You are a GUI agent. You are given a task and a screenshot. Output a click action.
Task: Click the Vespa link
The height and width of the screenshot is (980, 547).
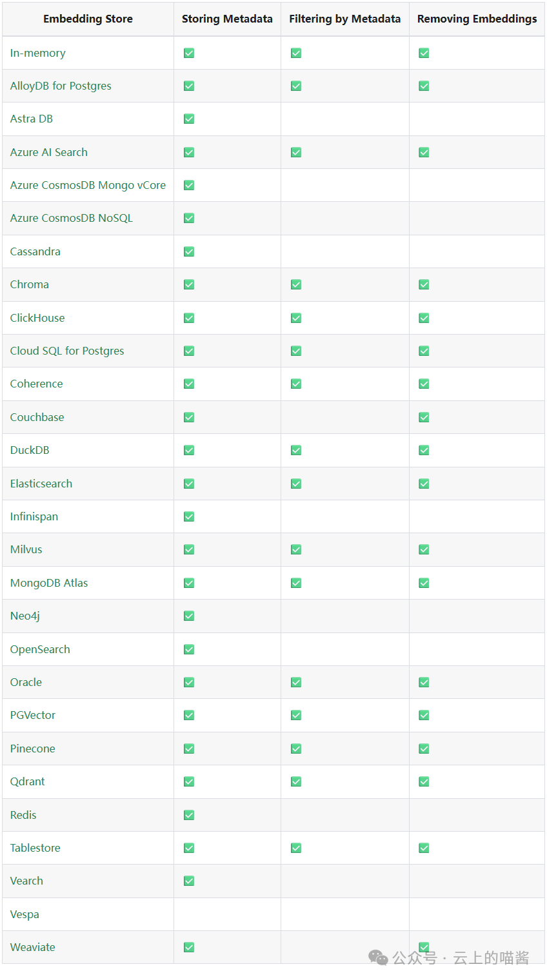25,914
